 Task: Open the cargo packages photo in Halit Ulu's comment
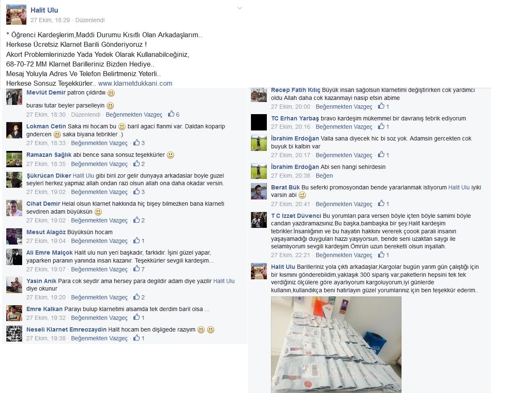[336, 345]
